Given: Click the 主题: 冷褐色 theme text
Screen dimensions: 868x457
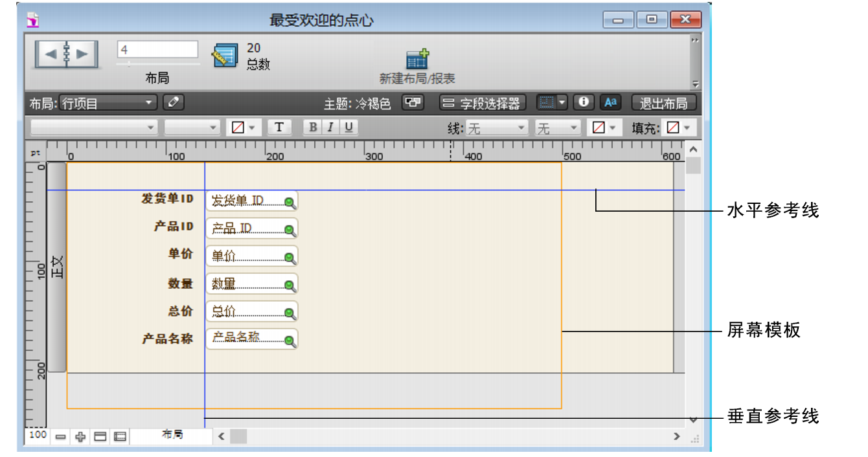Looking at the screenshot, I should click(358, 103).
